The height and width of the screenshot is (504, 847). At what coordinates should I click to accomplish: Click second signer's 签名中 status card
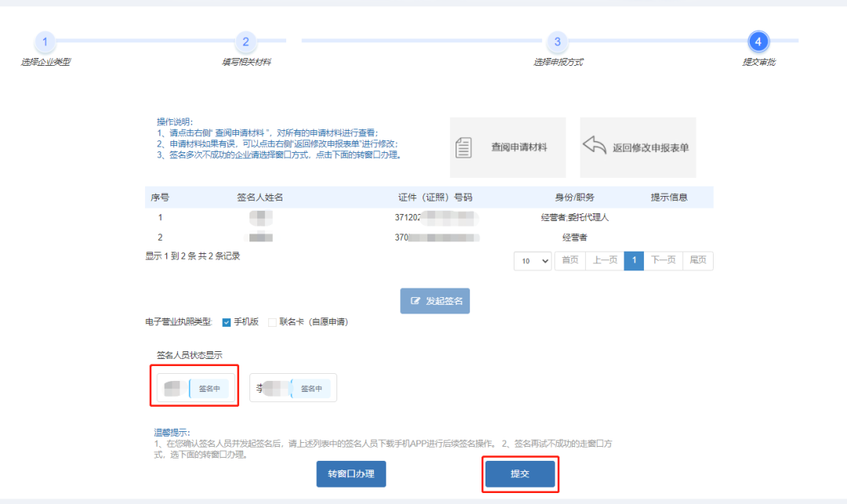point(293,388)
